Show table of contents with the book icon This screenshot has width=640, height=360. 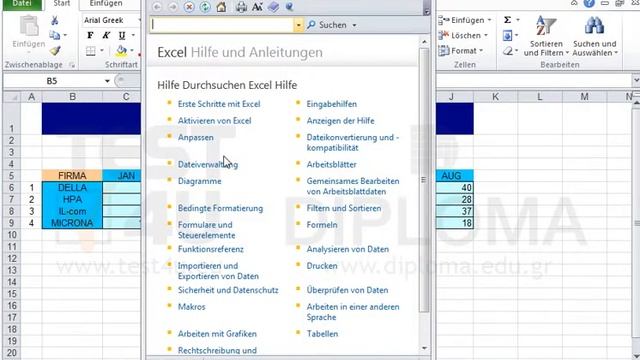tap(273, 7)
